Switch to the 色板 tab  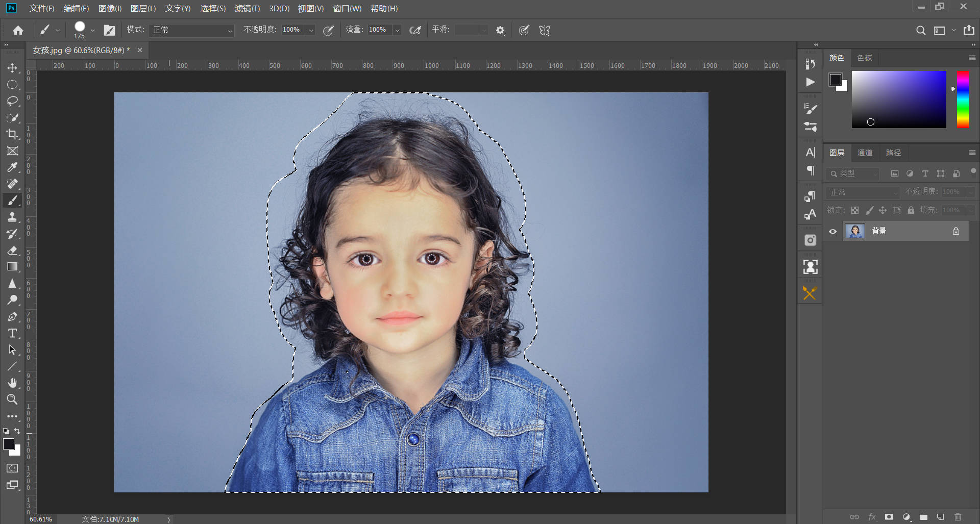[865, 58]
